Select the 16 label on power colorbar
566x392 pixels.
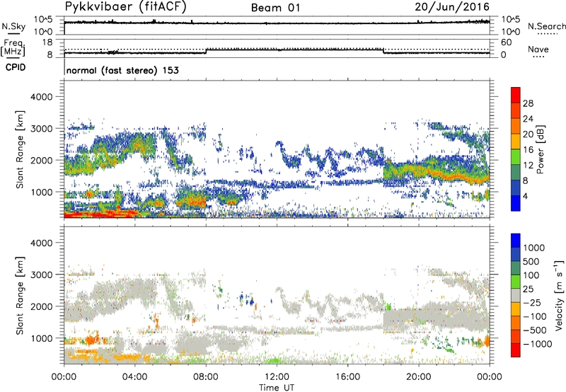528,150
